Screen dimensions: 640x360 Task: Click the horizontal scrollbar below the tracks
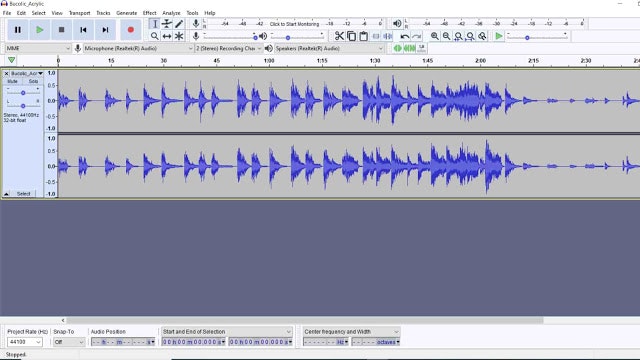pyautogui.click(x=305, y=320)
